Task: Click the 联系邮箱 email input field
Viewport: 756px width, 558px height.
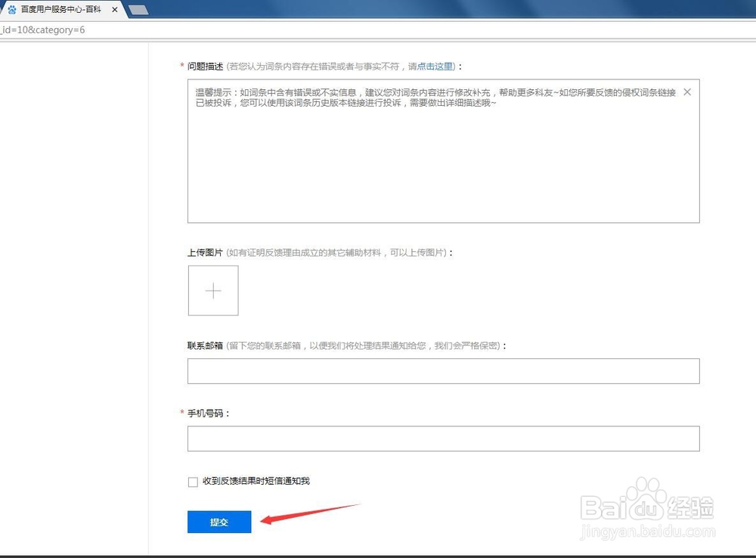Action: pos(444,371)
